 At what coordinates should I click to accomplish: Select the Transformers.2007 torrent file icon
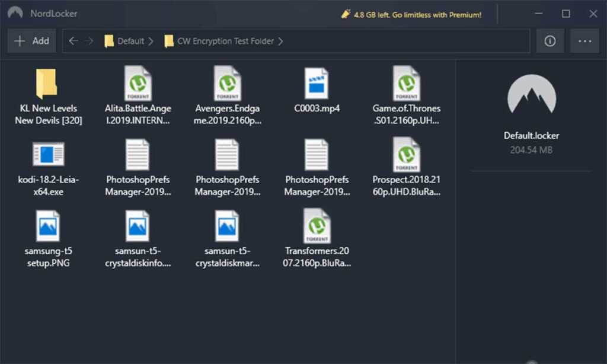[317, 226]
